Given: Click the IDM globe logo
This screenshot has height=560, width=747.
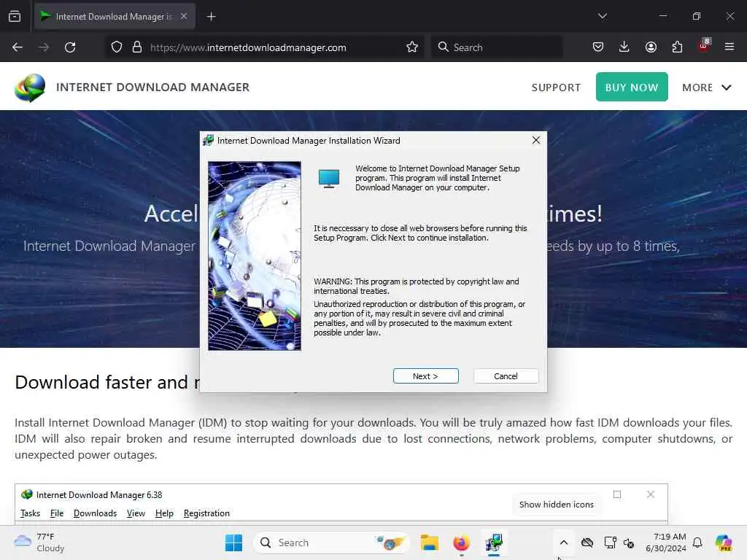Looking at the screenshot, I should pyautogui.click(x=30, y=87).
